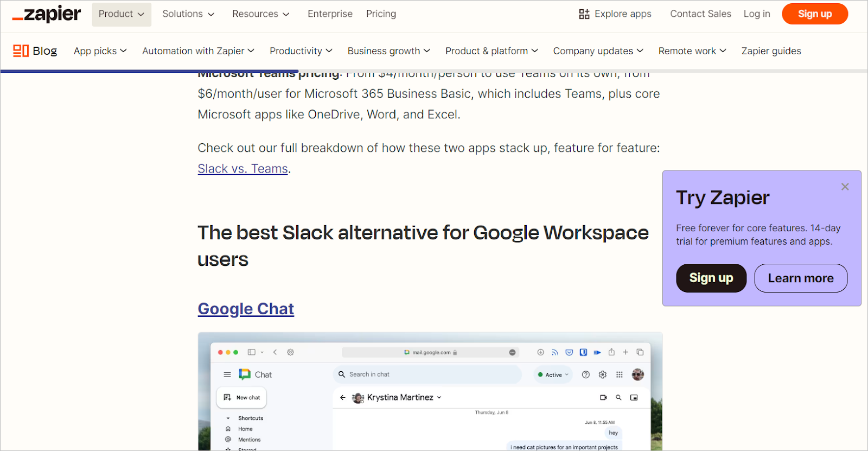Click the share icon in Safari toolbar screenshot
This screenshot has height=451, width=868.
click(611, 352)
